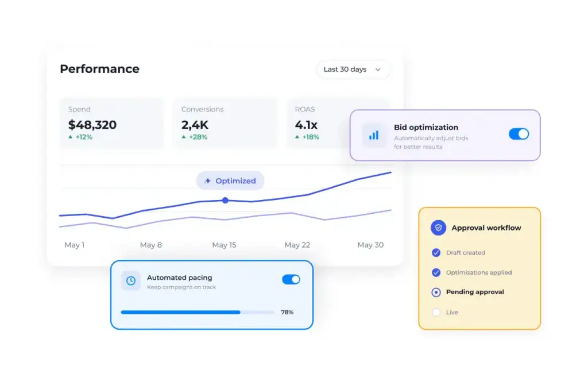Click the May 22 axis label
Image resolution: width=588 pixels, height=377 pixels.
tap(297, 245)
